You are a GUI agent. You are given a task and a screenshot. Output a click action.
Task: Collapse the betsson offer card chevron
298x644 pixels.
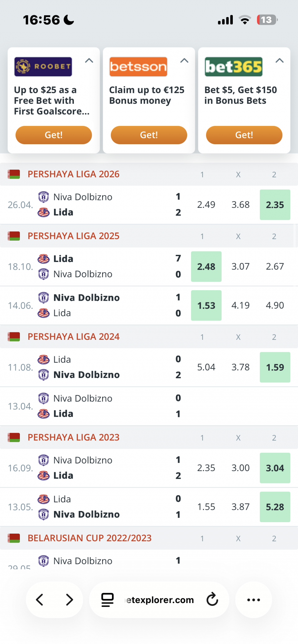(x=184, y=60)
